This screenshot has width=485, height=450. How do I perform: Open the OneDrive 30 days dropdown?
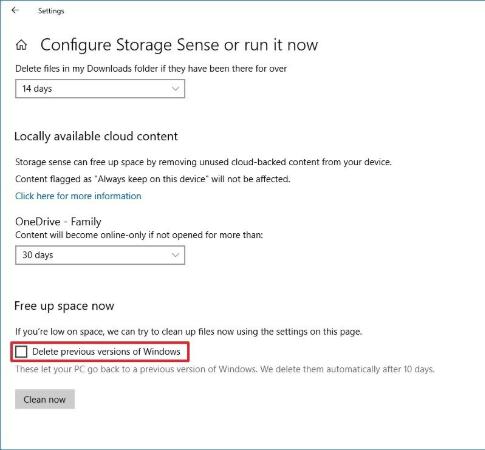point(100,255)
